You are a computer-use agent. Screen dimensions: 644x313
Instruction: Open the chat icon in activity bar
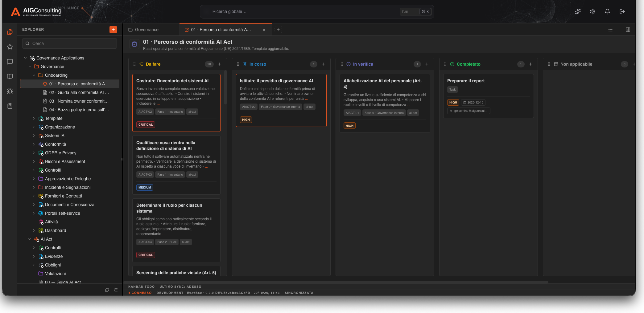(10, 62)
